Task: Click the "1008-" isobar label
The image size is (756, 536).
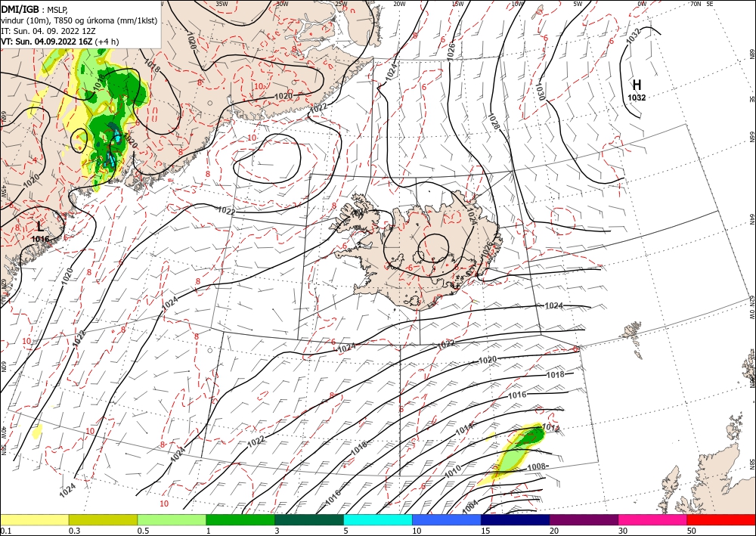Action: pyautogui.click(x=538, y=466)
